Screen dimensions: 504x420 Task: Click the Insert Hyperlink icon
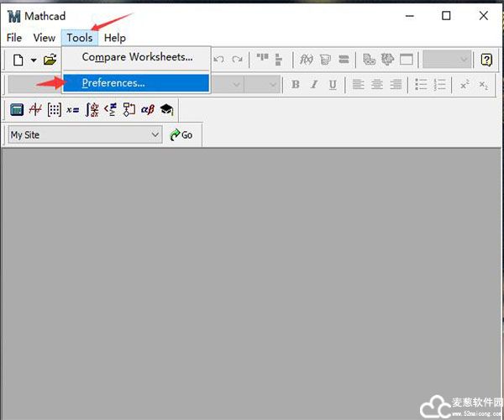point(369,60)
